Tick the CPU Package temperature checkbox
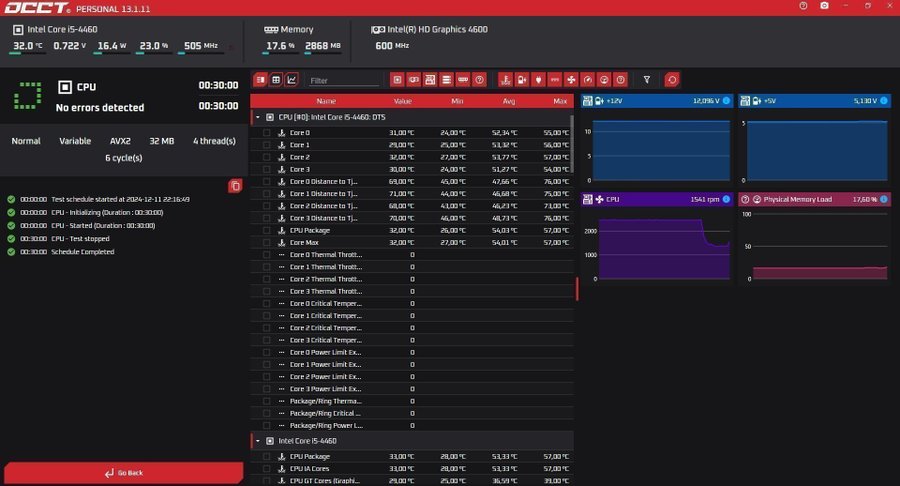The width and height of the screenshot is (900, 486). tap(267, 230)
